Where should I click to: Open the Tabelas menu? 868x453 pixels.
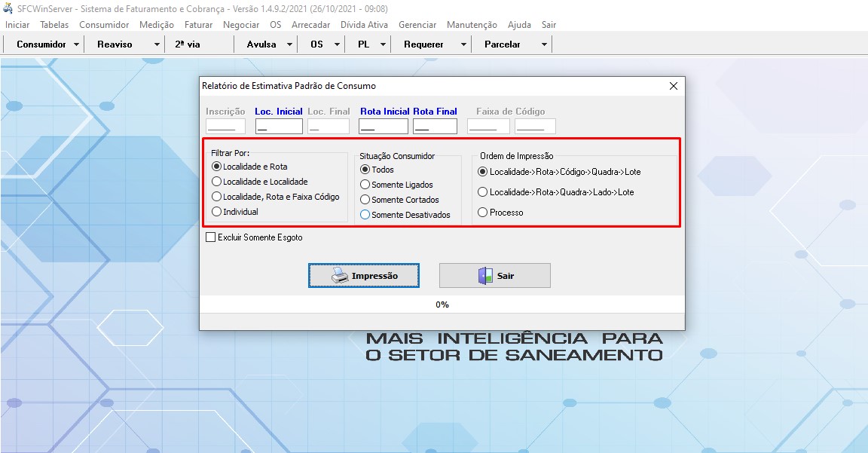coord(54,25)
